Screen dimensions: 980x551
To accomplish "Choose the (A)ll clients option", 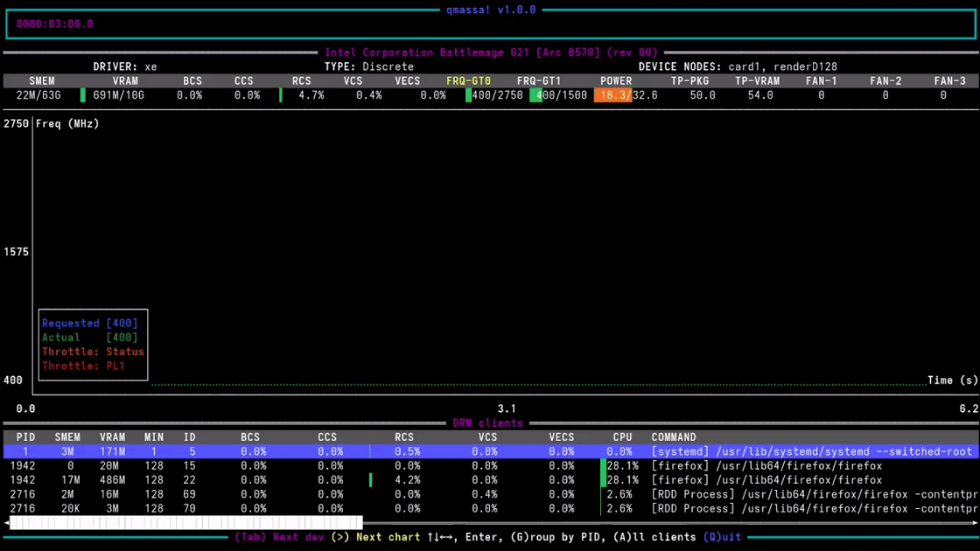I will tap(654, 537).
